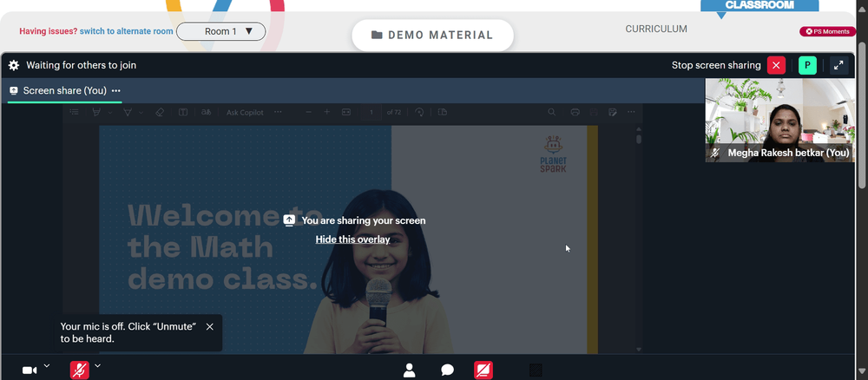Click the Hide this overlay link
This screenshot has height=380, width=868.
pyautogui.click(x=352, y=239)
